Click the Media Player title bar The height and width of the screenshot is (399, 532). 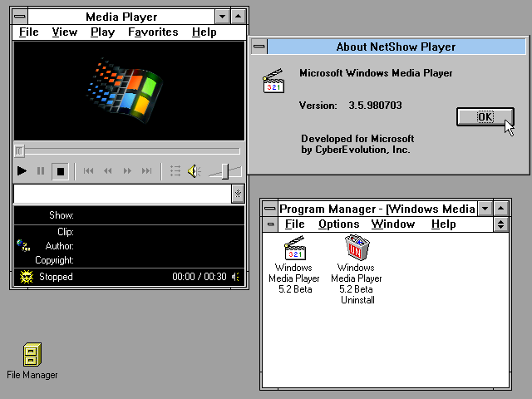pyautogui.click(x=121, y=17)
